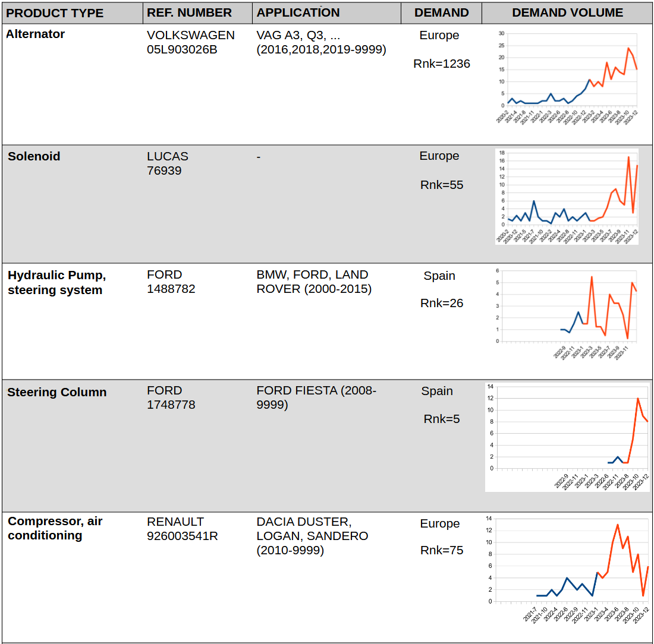
Task: Click the Rnk=5 demand rank
Action: coord(442,419)
